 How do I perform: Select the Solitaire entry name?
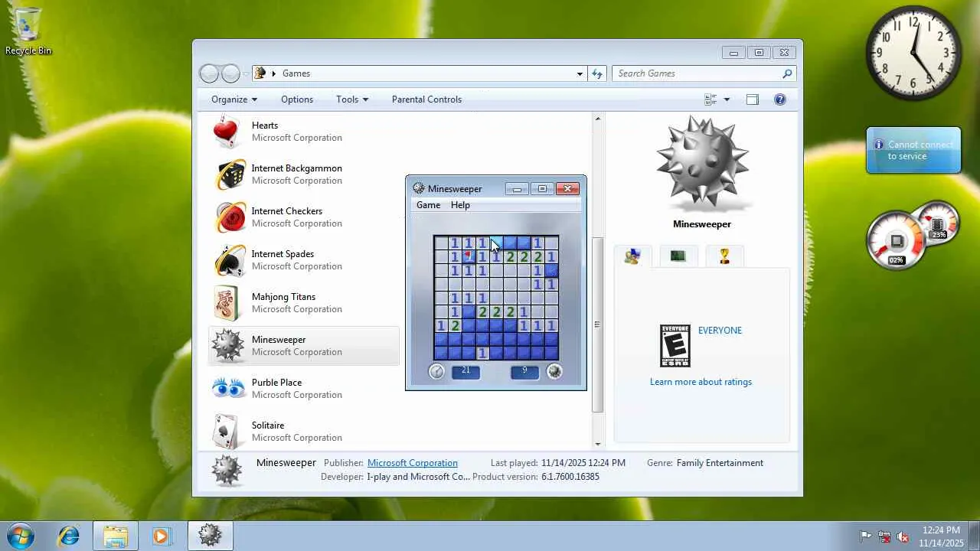(x=268, y=425)
